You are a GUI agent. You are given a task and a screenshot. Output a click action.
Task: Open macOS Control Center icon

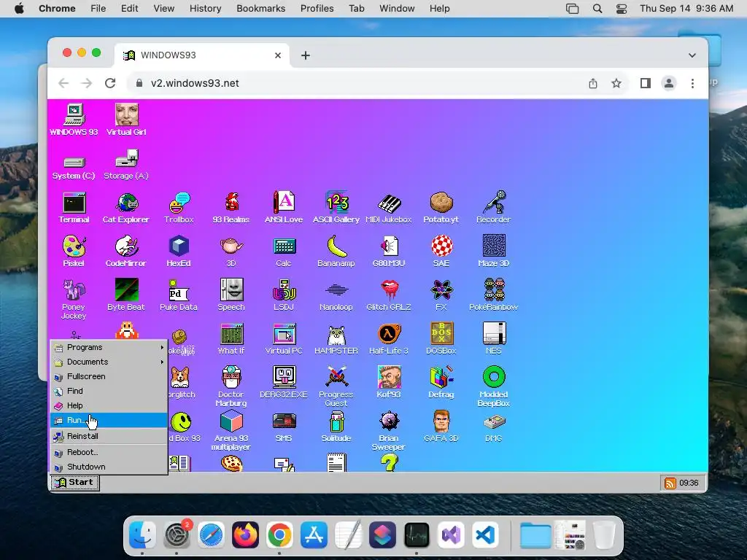point(622,9)
